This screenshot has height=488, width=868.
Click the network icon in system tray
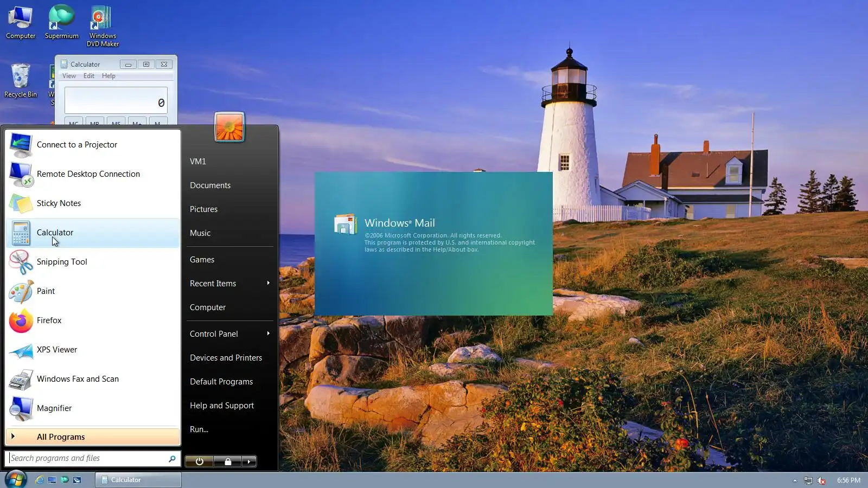coord(808,480)
